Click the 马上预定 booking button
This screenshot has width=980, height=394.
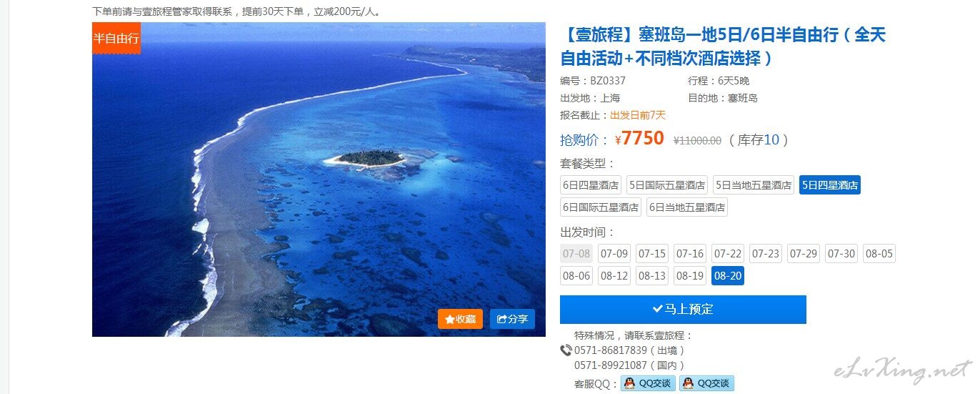683,310
